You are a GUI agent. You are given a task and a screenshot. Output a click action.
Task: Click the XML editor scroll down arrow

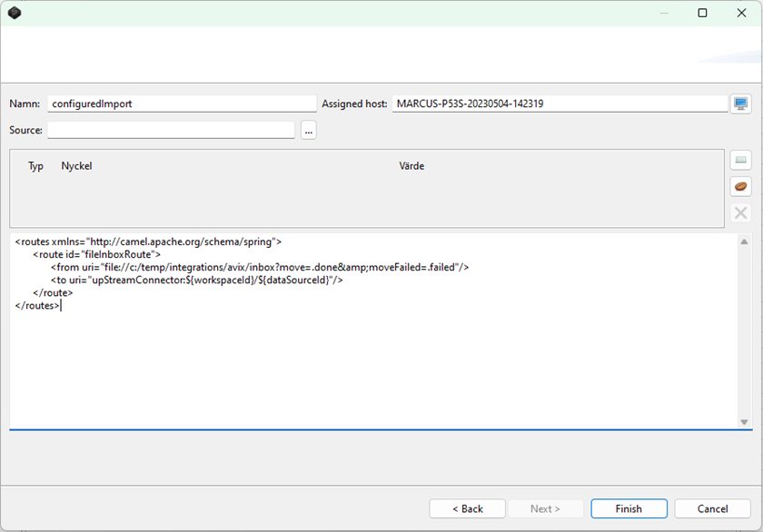click(744, 422)
